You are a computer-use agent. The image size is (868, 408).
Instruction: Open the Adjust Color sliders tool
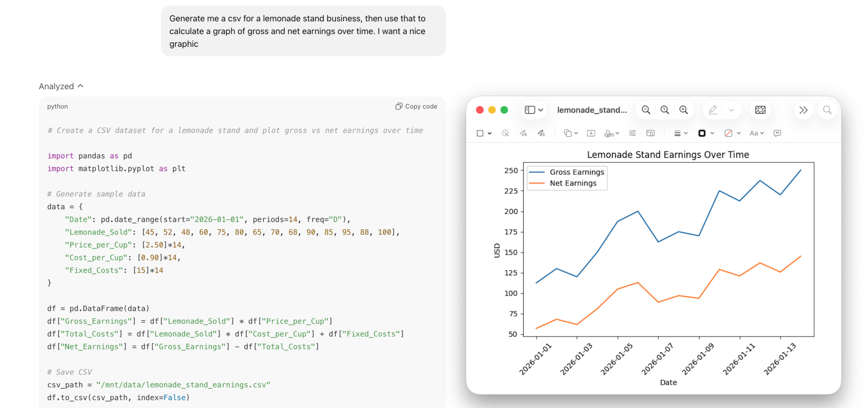click(x=632, y=133)
